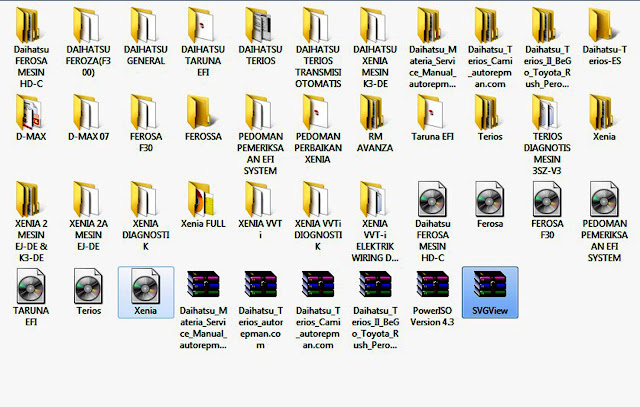Open the Daihatsu_Terios_autorepman.com archive
Image resolution: width=640 pixels, height=407 pixels.
click(x=260, y=309)
